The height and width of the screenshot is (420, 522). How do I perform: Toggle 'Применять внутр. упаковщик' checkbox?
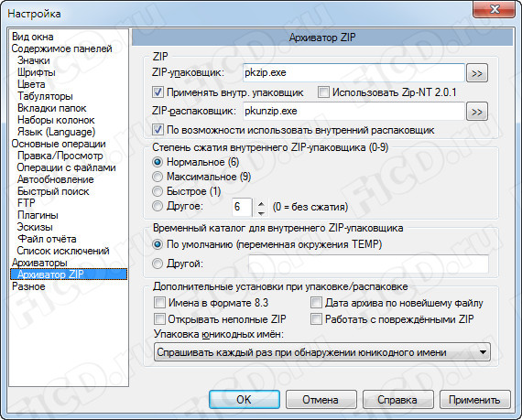tap(158, 92)
